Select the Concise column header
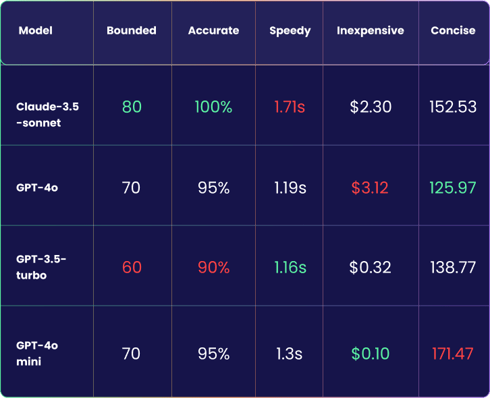The width and height of the screenshot is (490, 398). pyautogui.click(x=453, y=31)
